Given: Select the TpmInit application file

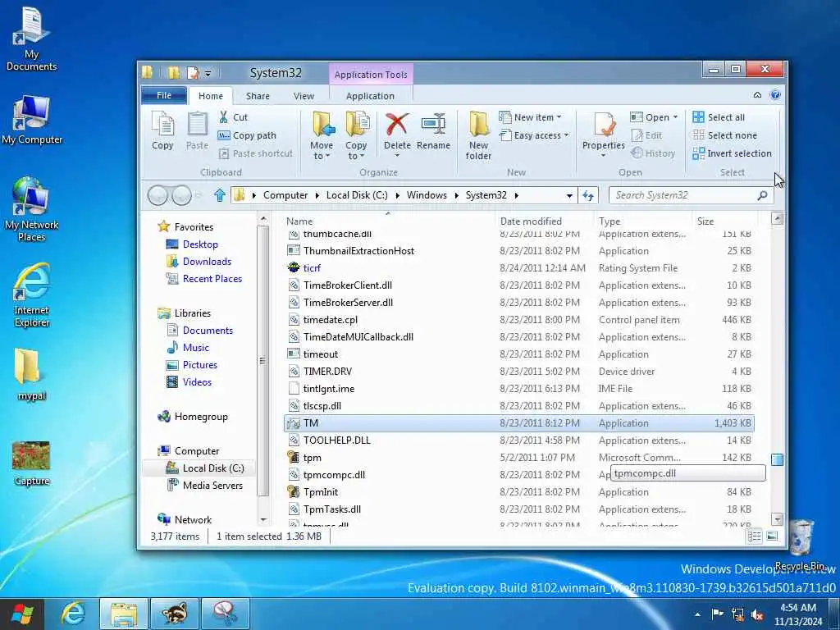Looking at the screenshot, I should point(518,492).
